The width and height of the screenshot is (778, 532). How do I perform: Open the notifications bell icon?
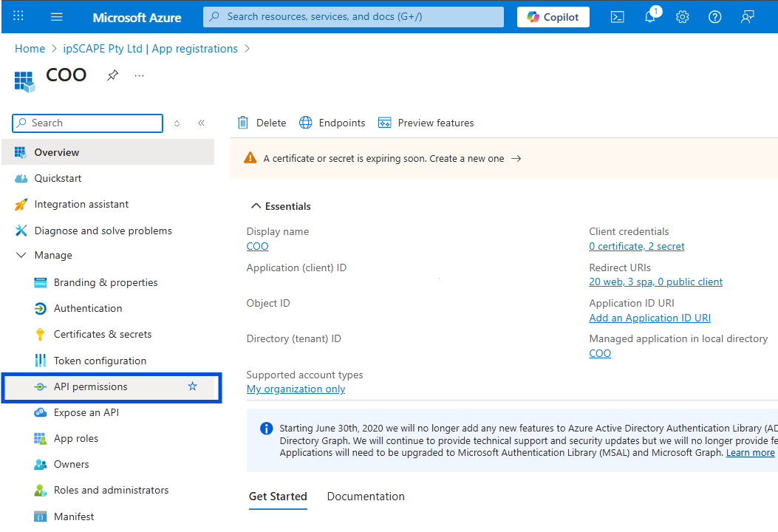pos(650,17)
